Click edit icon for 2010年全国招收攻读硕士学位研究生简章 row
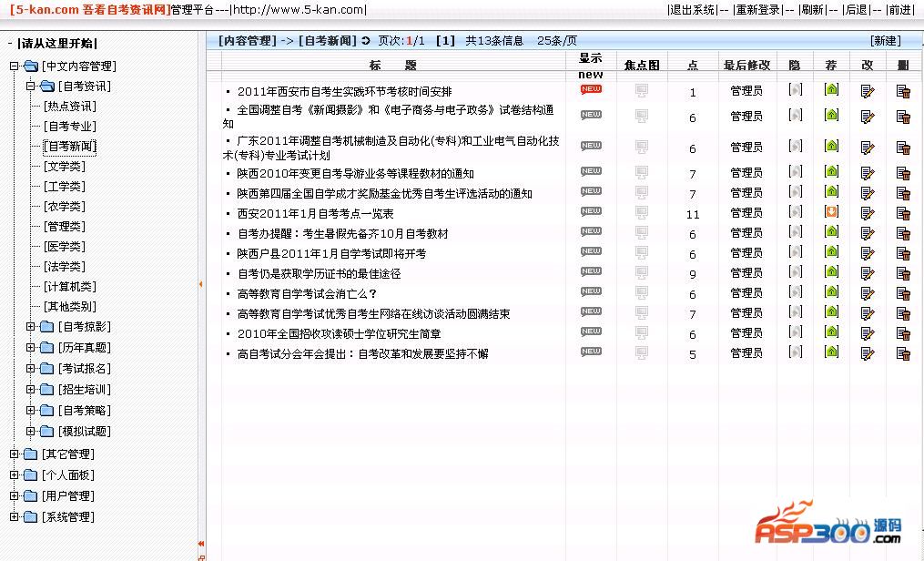The width and height of the screenshot is (924, 561). (868, 333)
